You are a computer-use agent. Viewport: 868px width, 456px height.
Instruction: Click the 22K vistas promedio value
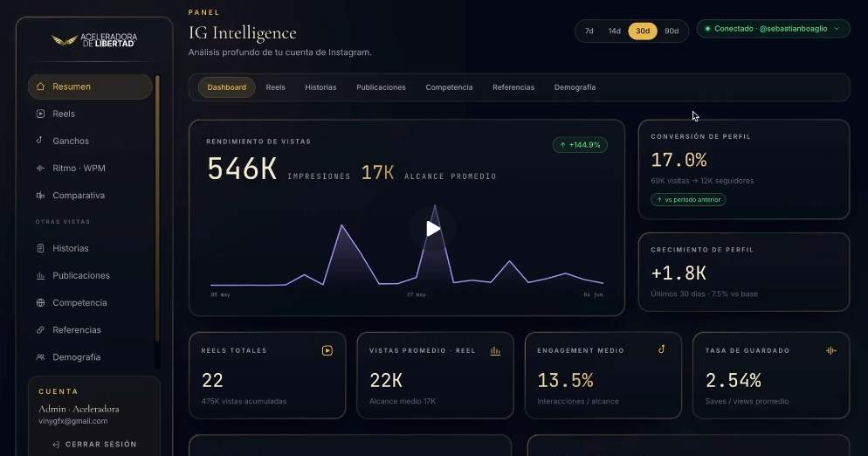coord(386,380)
